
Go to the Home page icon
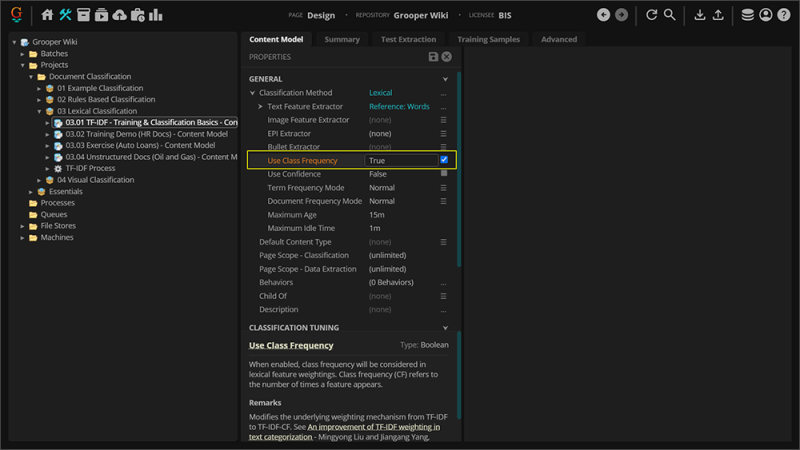[x=47, y=15]
